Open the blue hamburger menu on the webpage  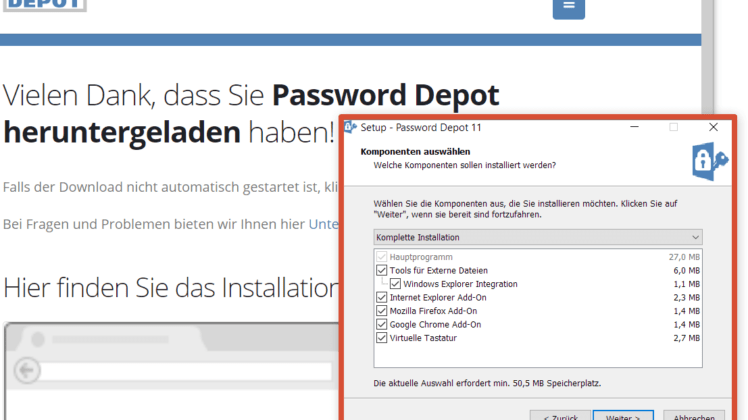pyautogui.click(x=569, y=9)
